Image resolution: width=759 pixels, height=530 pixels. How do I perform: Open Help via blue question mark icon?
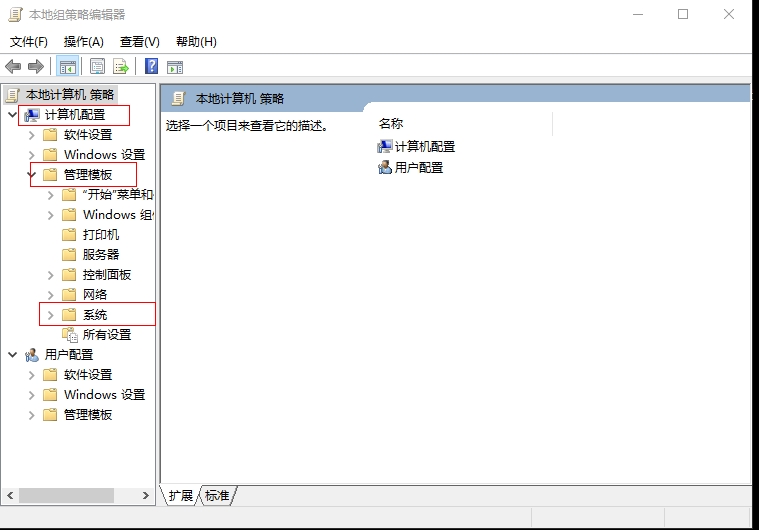coord(151,67)
